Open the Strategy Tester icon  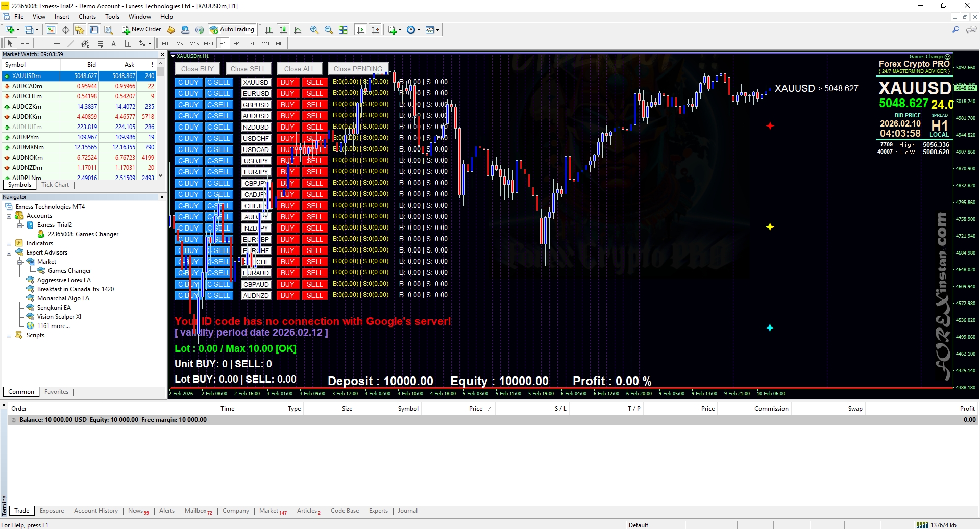pos(108,30)
